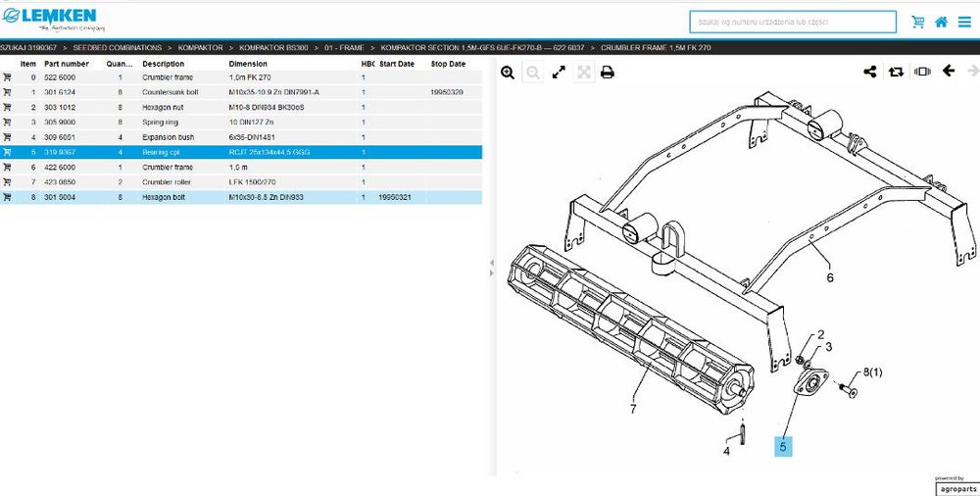
Task: Sort by Start Date column header
Action: click(397, 64)
